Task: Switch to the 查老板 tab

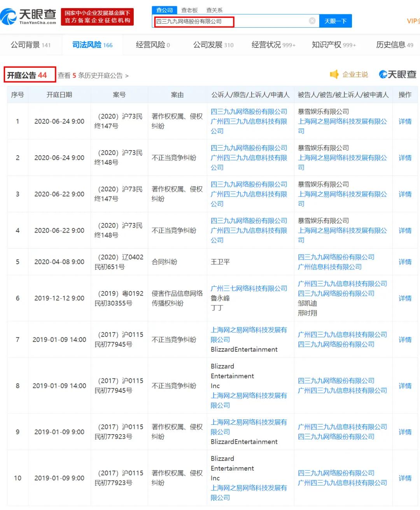Action: click(x=189, y=10)
